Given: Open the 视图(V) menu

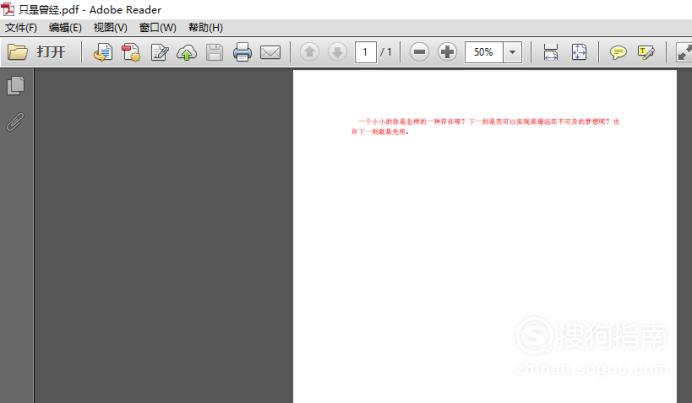Looking at the screenshot, I should (110, 28).
